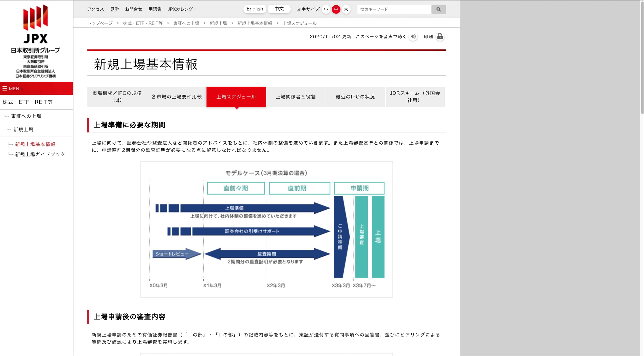Switch to 最近のIPOの状況 tab

pyautogui.click(x=355, y=97)
